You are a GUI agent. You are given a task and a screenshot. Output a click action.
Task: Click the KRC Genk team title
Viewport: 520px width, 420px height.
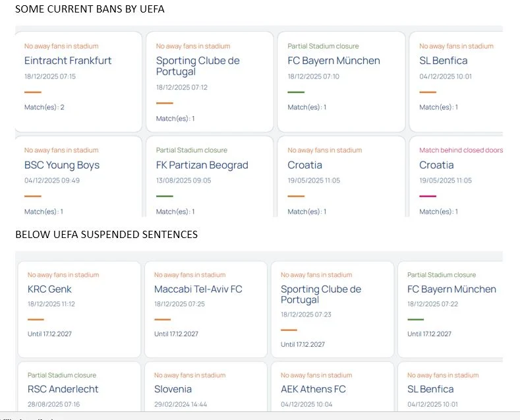(49, 289)
